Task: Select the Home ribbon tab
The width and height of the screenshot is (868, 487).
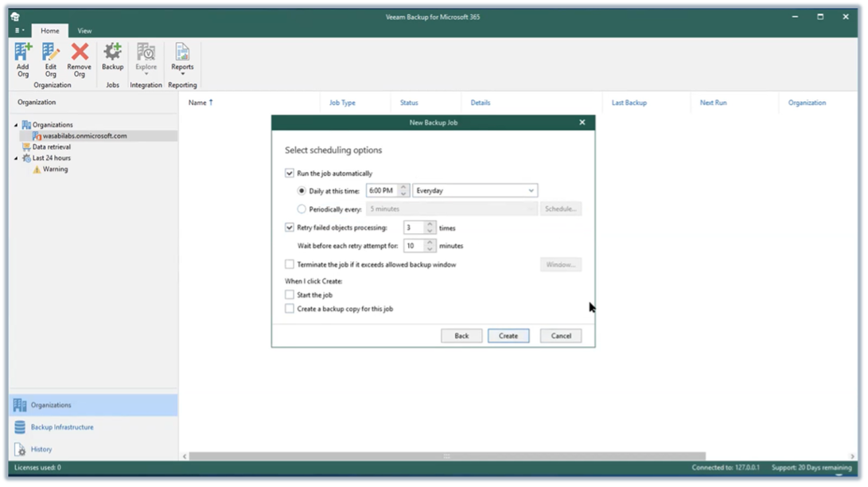Action: (50, 31)
